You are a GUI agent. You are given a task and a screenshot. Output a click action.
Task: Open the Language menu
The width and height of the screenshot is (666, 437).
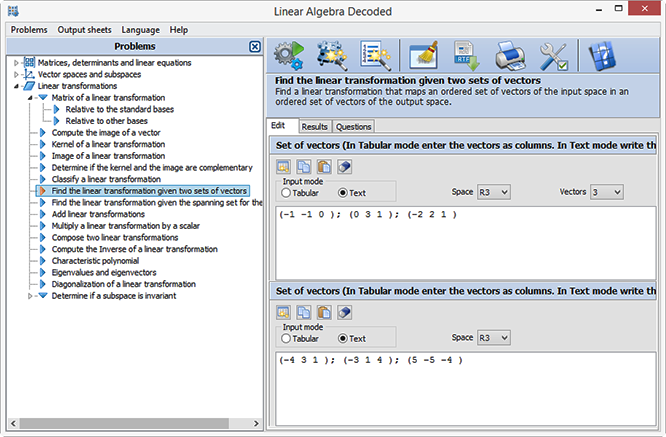coord(141,30)
